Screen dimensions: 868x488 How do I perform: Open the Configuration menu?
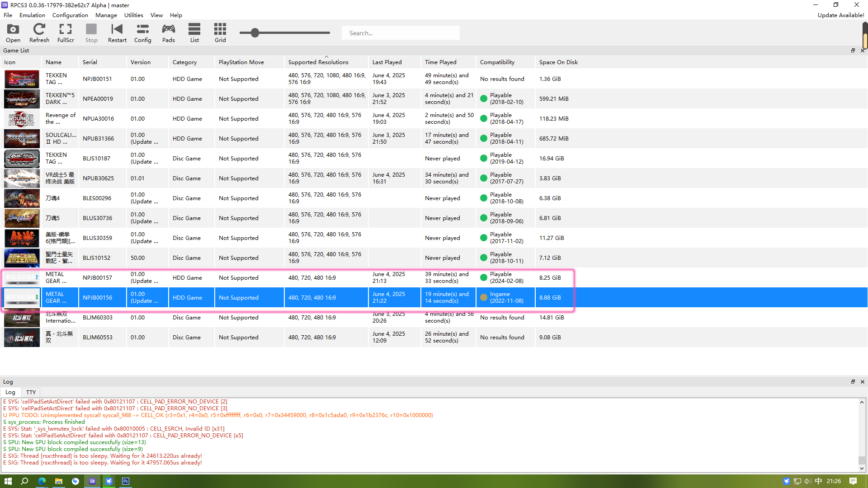pyautogui.click(x=70, y=15)
